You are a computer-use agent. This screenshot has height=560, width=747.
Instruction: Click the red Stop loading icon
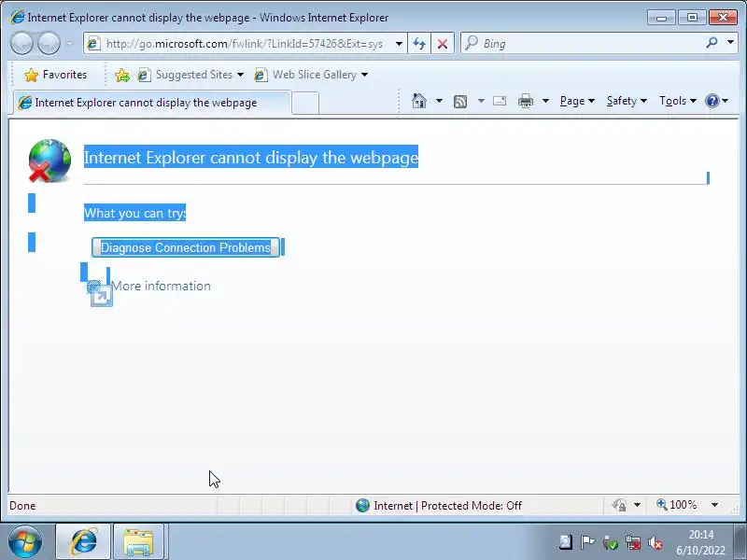click(x=442, y=44)
